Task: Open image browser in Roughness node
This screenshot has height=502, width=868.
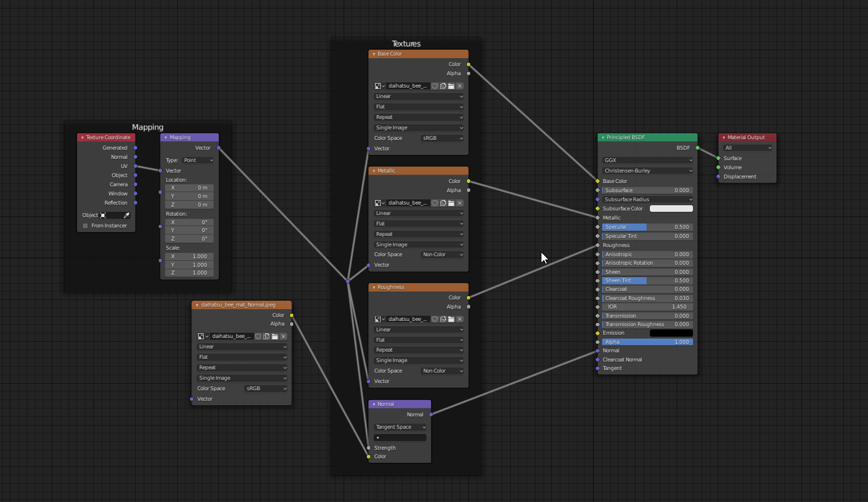Action: [379, 319]
